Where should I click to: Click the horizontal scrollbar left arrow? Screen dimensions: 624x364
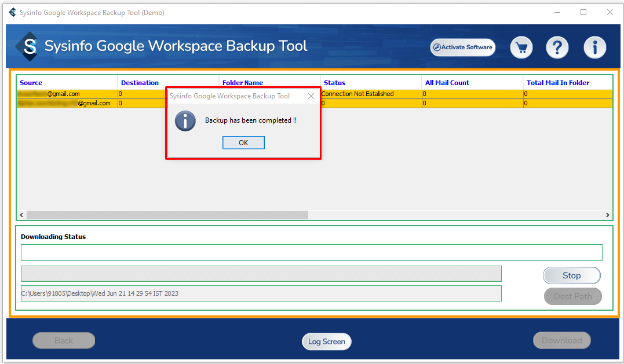click(21, 215)
